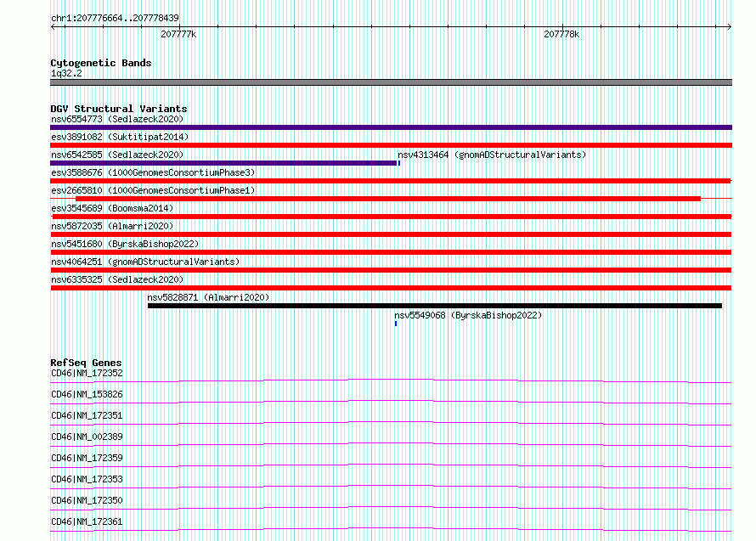Click the red bar of esv3545689
The width and height of the screenshot is (756, 541).
391,217
